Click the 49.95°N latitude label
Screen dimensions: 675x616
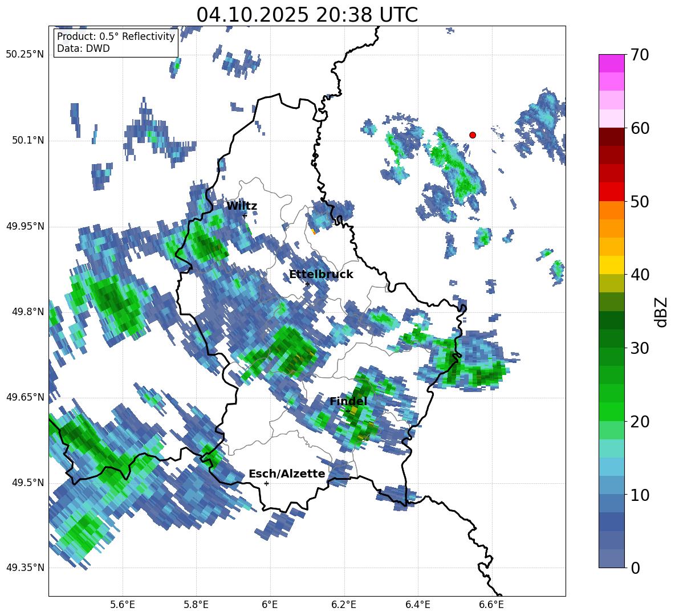click(25, 226)
